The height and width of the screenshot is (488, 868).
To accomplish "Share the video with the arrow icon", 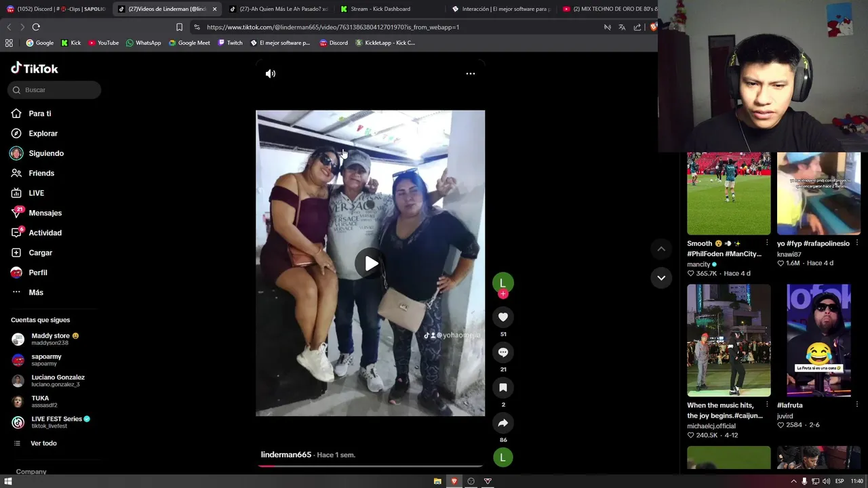I will (x=503, y=423).
